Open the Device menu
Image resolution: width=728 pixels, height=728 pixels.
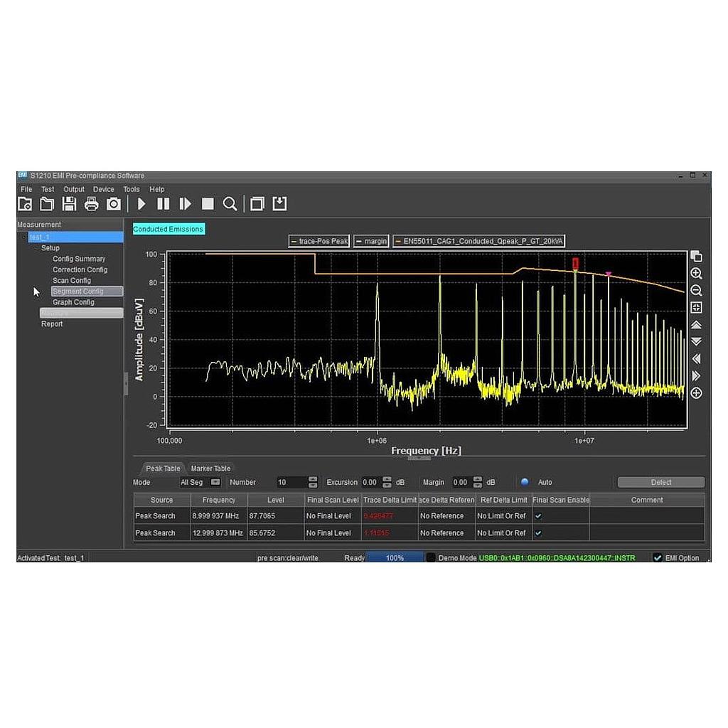(x=103, y=189)
